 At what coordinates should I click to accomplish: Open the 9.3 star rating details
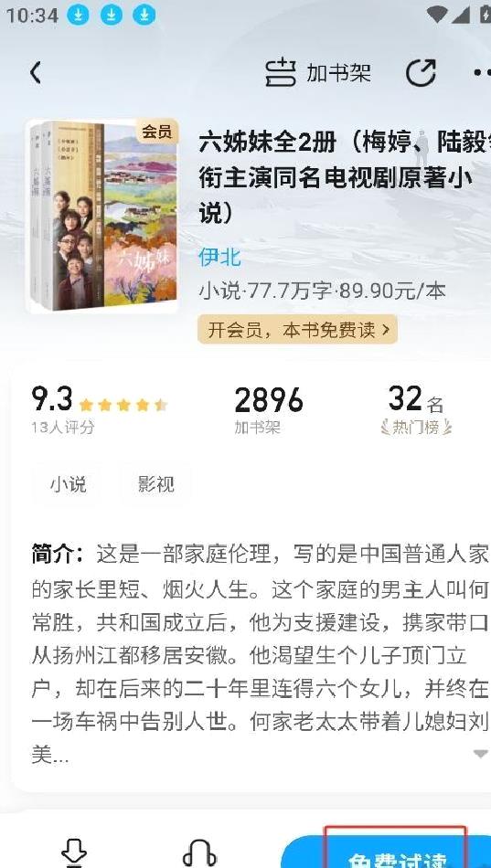pos(100,408)
